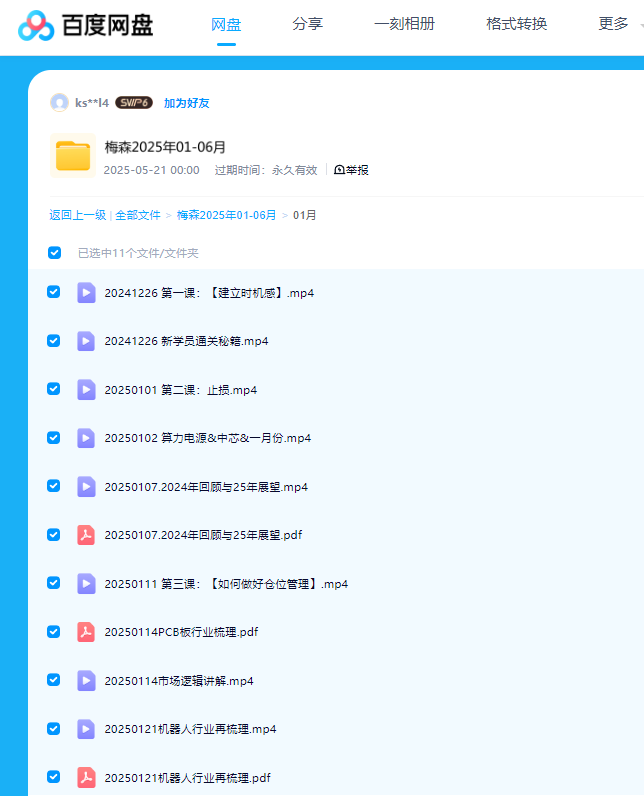Click PDF icon of 20250107 回顾与25年展望.pdf
The height and width of the screenshot is (796, 644).
(86, 534)
